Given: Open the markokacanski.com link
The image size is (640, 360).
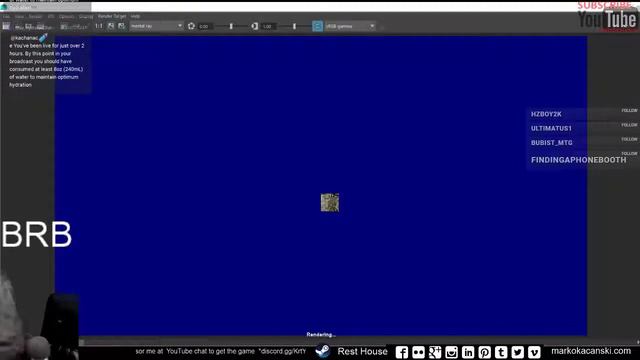Looking at the screenshot, I should click(591, 351).
